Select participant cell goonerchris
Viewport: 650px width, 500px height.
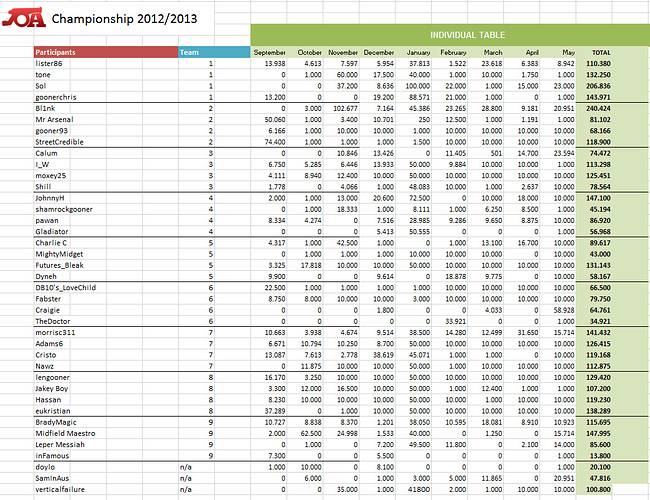[56, 97]
